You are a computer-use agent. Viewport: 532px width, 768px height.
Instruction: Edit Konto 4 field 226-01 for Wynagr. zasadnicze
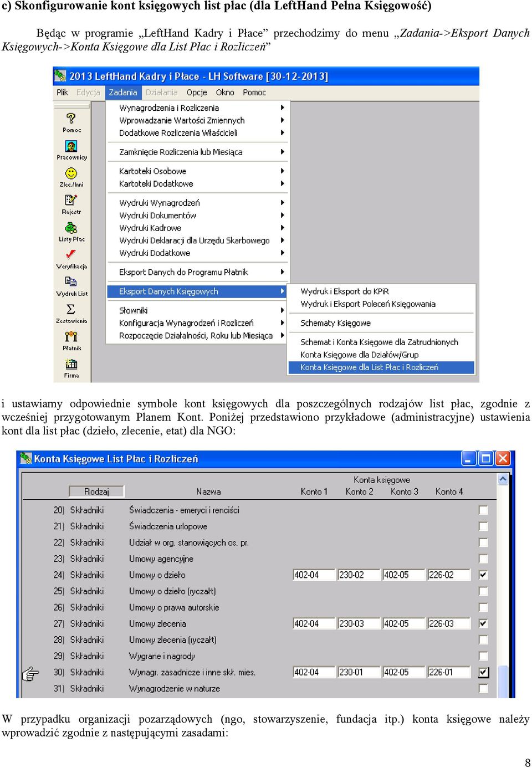coord(449,672)
